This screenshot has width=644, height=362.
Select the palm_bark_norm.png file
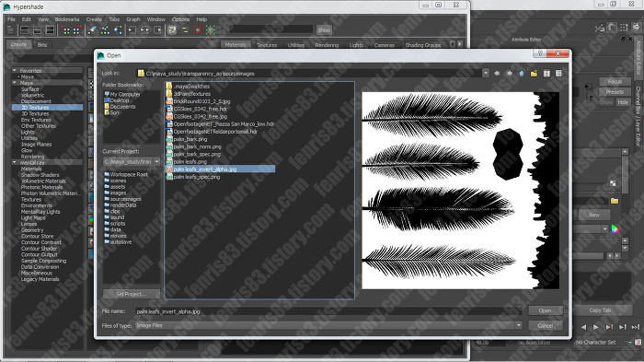(x=197, y=146)
